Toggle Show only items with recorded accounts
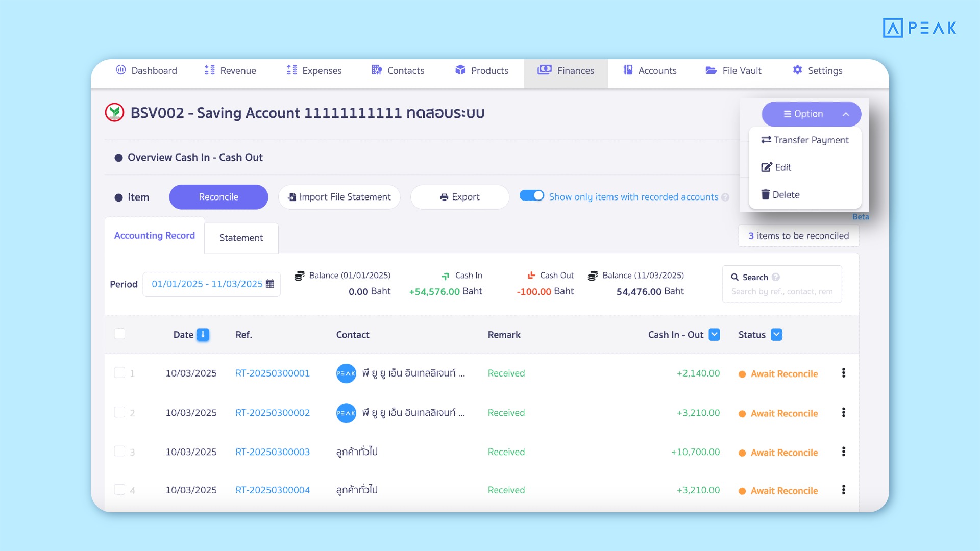This screenshot has height=551, width=980. click(x=531, y=196)
